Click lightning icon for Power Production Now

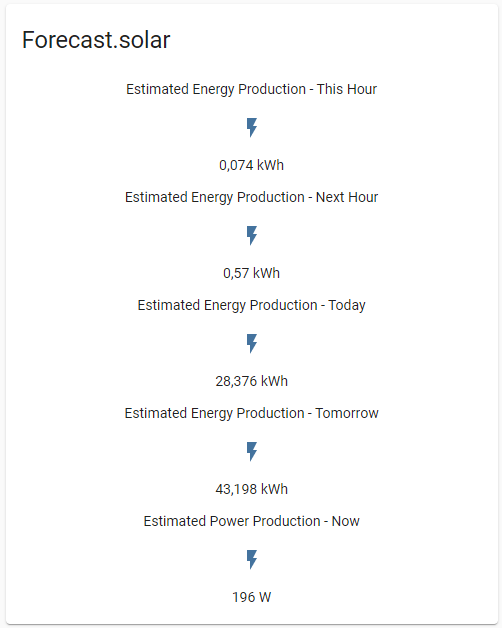(x=252, y=559)
